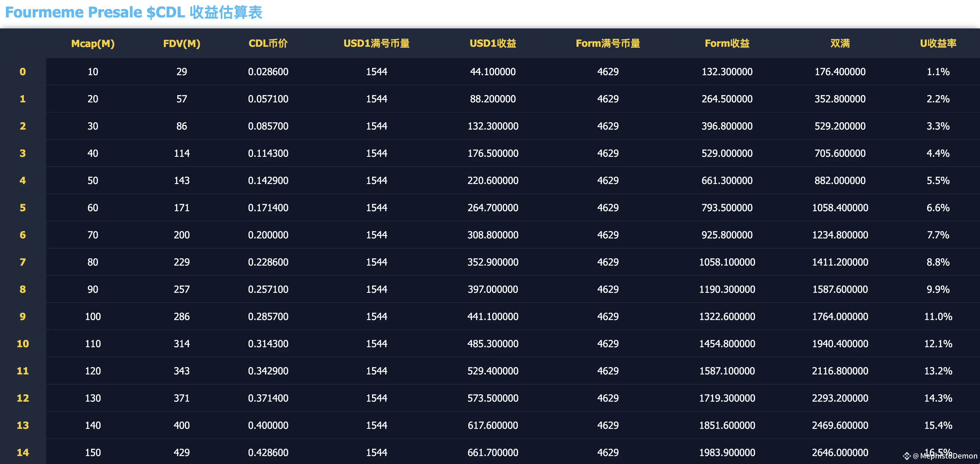Click Form yield cell 1983.900000

click(x=727, y=453)
